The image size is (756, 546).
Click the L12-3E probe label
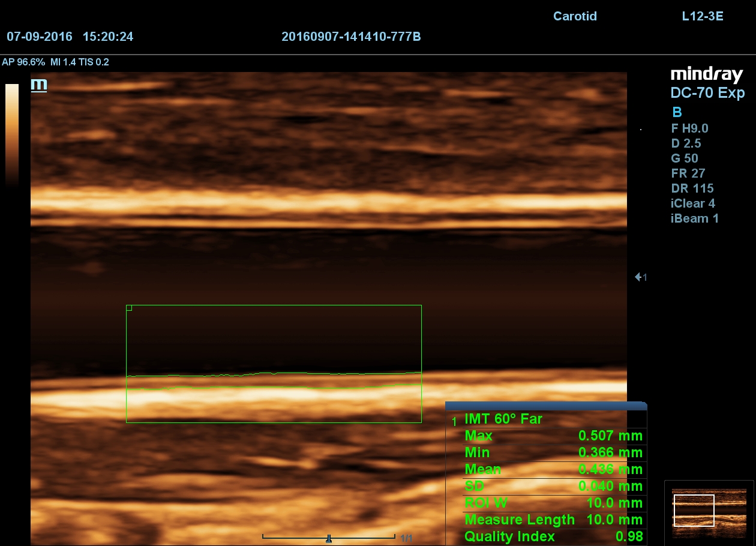[702, 16]
